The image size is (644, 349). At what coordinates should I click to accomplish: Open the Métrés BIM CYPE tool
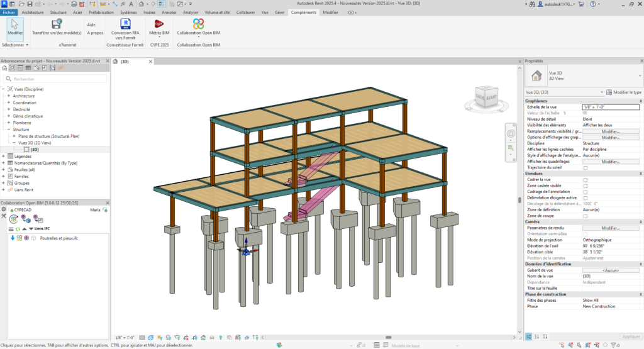coord(159,25)
